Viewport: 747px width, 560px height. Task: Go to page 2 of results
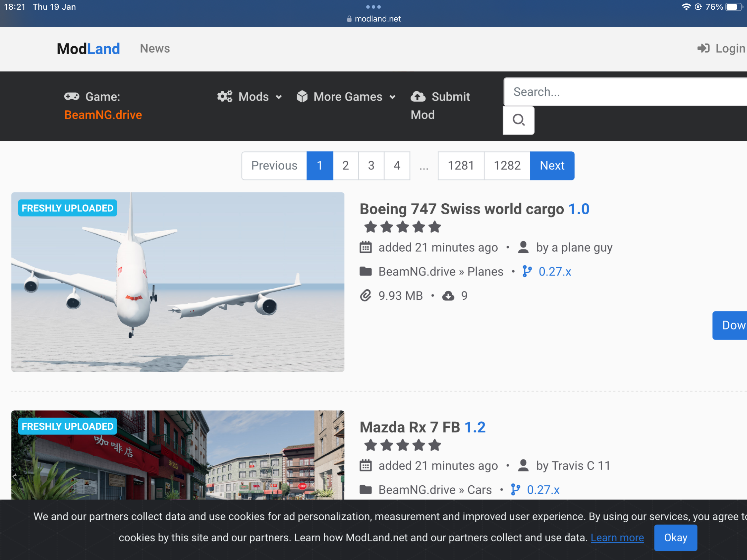(345, 166)
